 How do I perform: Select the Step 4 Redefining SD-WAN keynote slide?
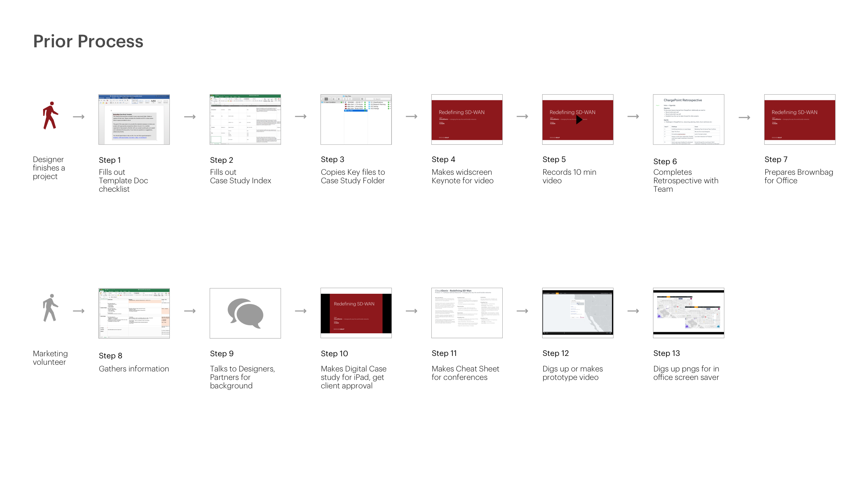467,119
